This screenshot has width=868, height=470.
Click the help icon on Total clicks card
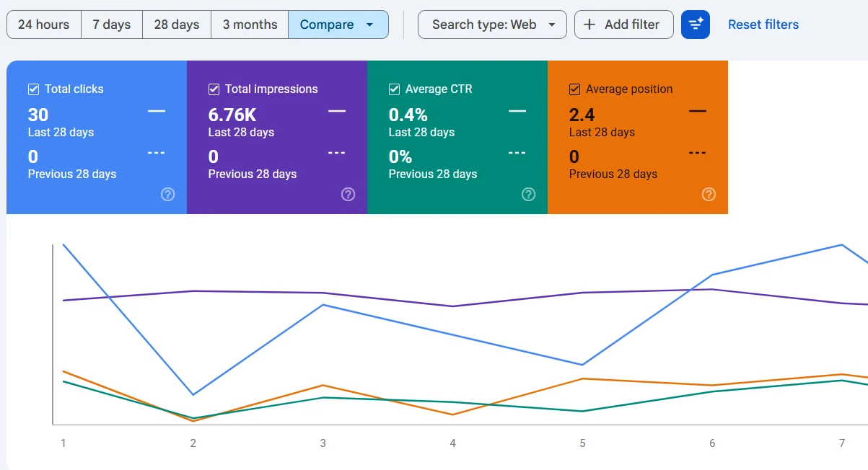pyautogui.click(x=168, y=194)
